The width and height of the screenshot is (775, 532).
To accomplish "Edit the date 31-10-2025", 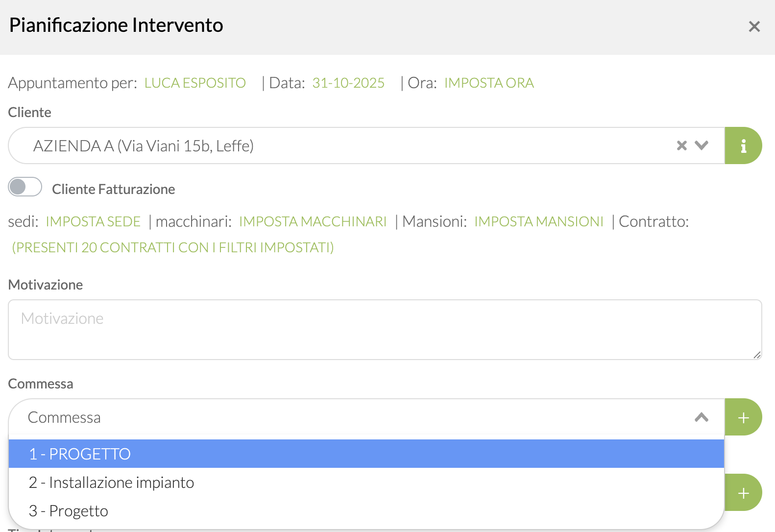I will click(x=348, y=83).
